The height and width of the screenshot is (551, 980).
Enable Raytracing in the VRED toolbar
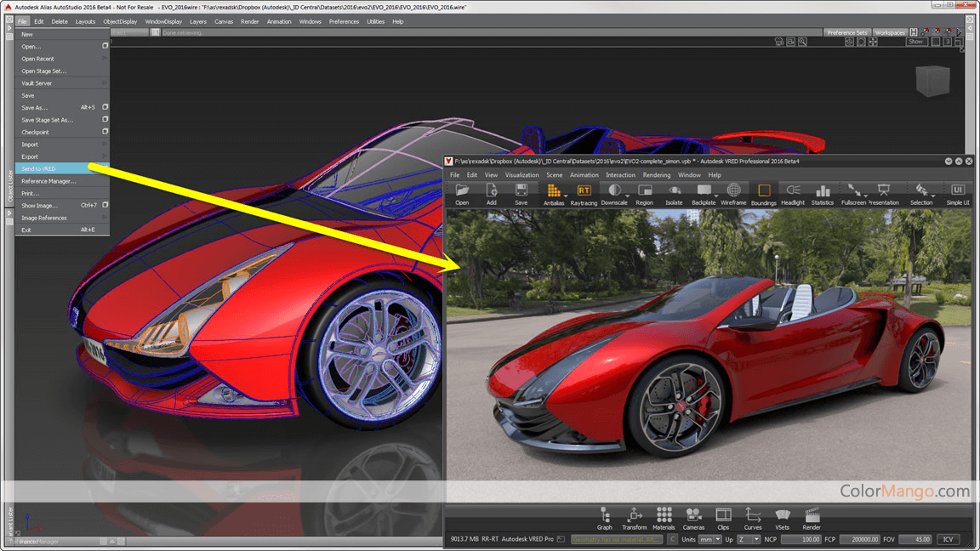point(584,190)
